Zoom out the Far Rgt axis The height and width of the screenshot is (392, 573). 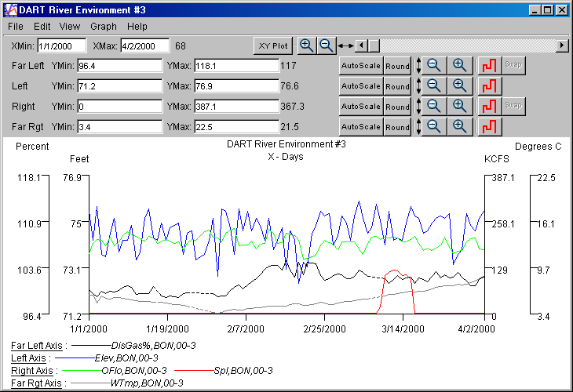(x=433, y=126)
